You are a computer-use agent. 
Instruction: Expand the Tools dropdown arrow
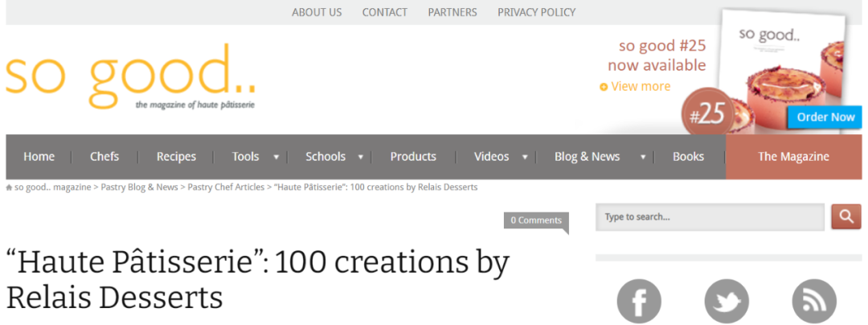click(276, 157)
